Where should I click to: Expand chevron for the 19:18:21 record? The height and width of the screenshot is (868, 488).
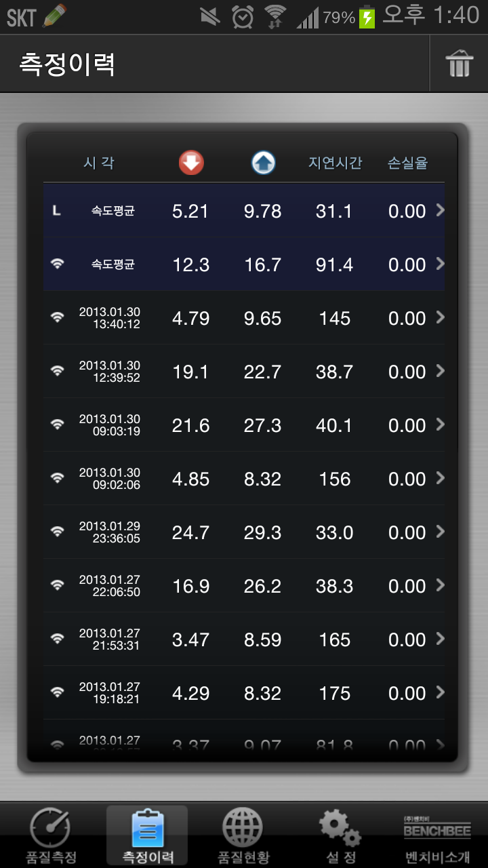click(440, 692)
